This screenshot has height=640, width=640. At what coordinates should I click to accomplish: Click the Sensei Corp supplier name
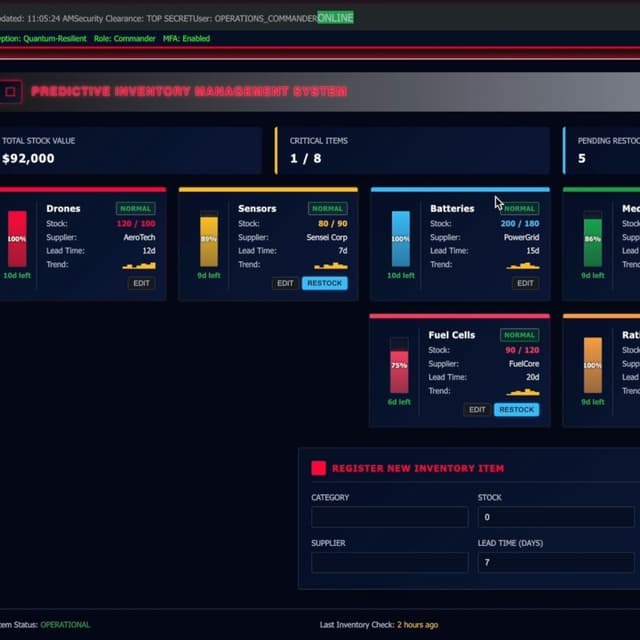[327, 238]
